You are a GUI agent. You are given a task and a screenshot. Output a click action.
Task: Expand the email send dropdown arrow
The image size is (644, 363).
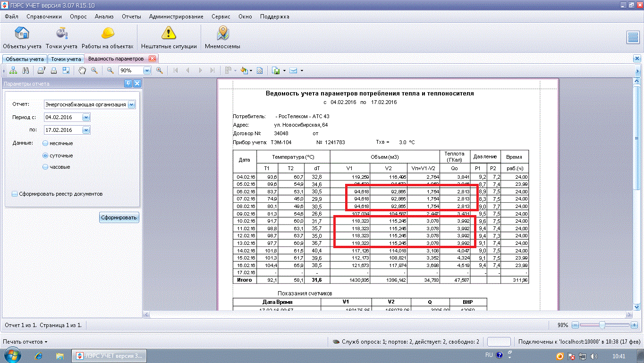pos(301,71)
